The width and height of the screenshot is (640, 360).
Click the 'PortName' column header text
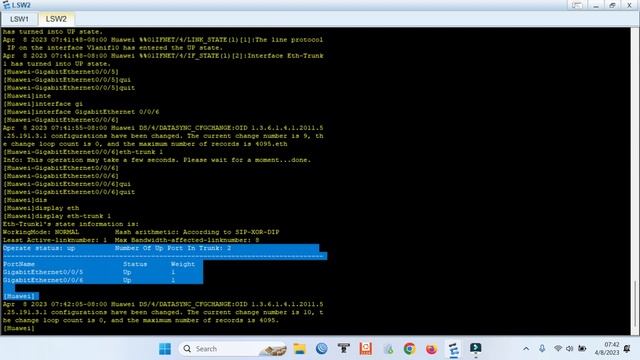[x=19, y=264]
